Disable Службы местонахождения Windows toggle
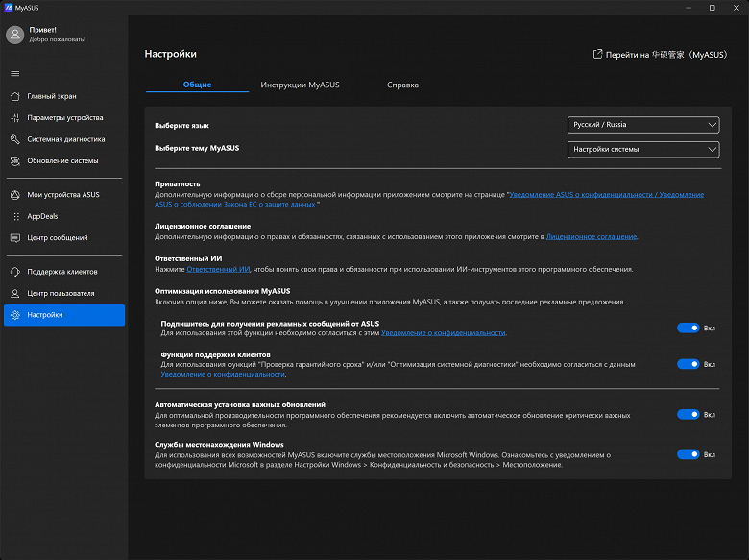Image resolution: width=749 pixels, height=560 pixels. click(x=688, y=454)
